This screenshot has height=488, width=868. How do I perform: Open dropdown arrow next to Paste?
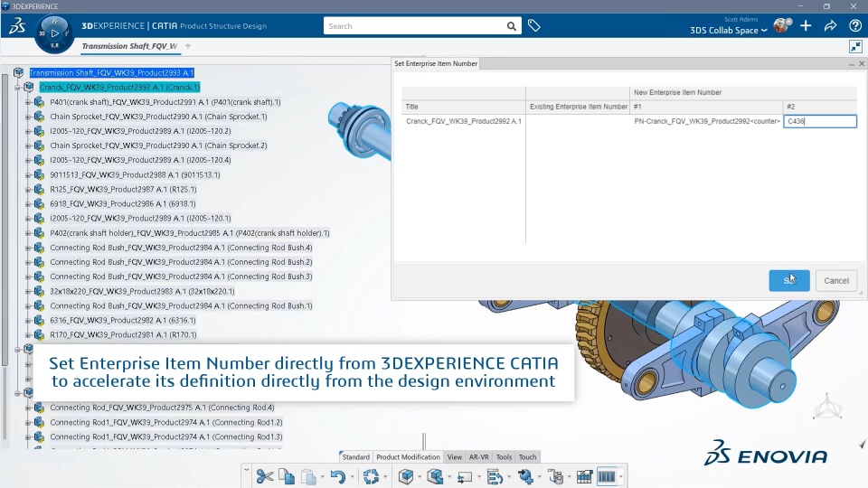point(322,477)
